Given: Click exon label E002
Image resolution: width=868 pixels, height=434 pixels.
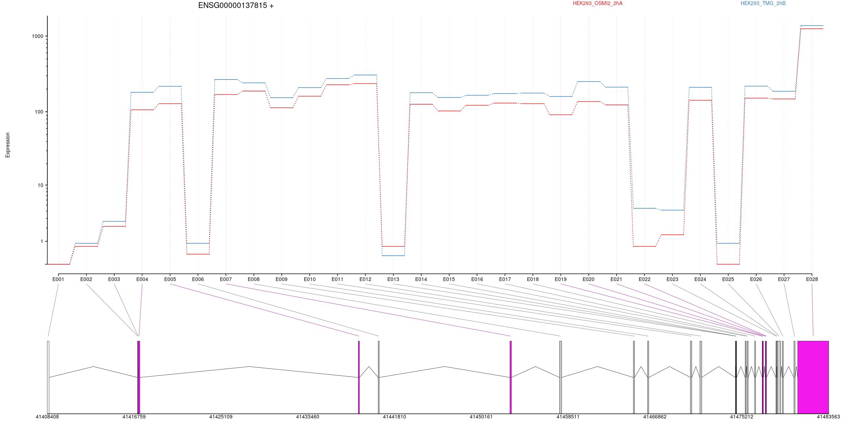Looking at the screenshot, I should click(x=86, y=279).
